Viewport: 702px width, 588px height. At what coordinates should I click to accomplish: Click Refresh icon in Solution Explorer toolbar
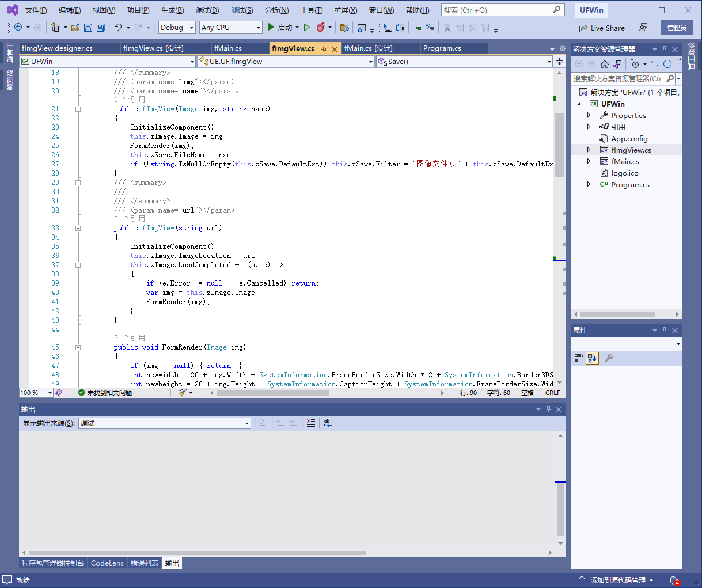click(x=667, y=64)
